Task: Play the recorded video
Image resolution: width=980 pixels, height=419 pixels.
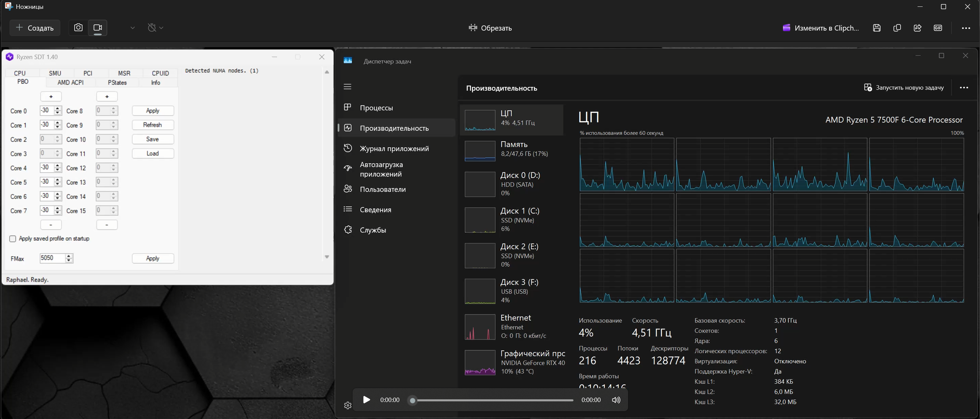Action: coord(366,400)
